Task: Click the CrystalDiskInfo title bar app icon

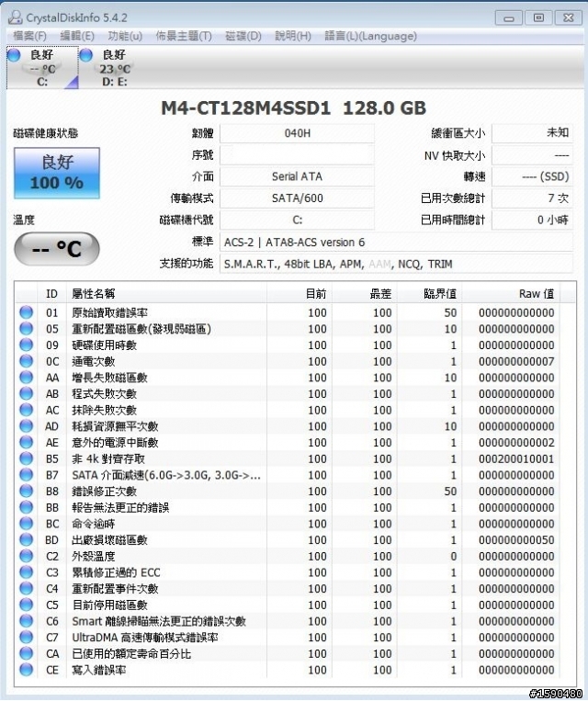Action: (x=16, y=17)
